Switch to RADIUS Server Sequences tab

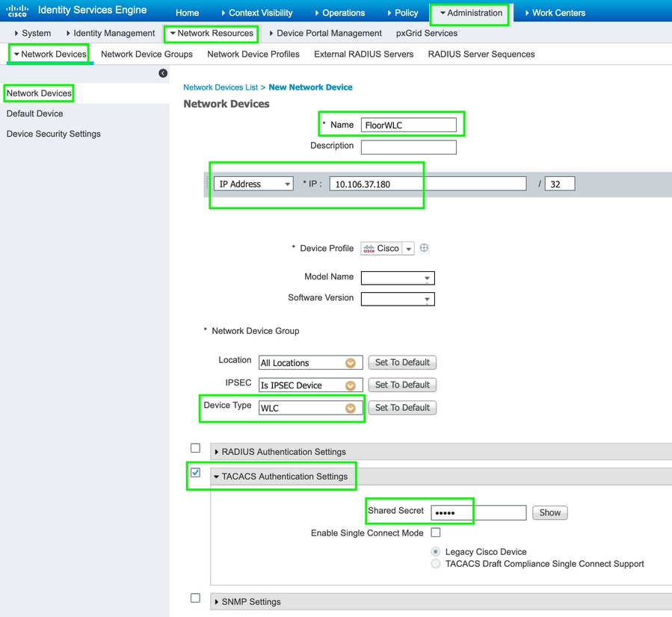pyautogui.click(x=481, y=54)
